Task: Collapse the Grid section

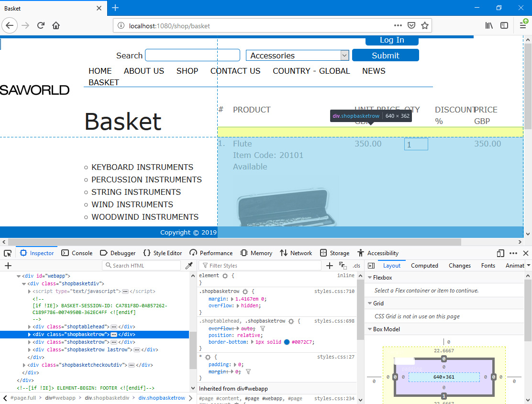Action: tap(370, 303)
